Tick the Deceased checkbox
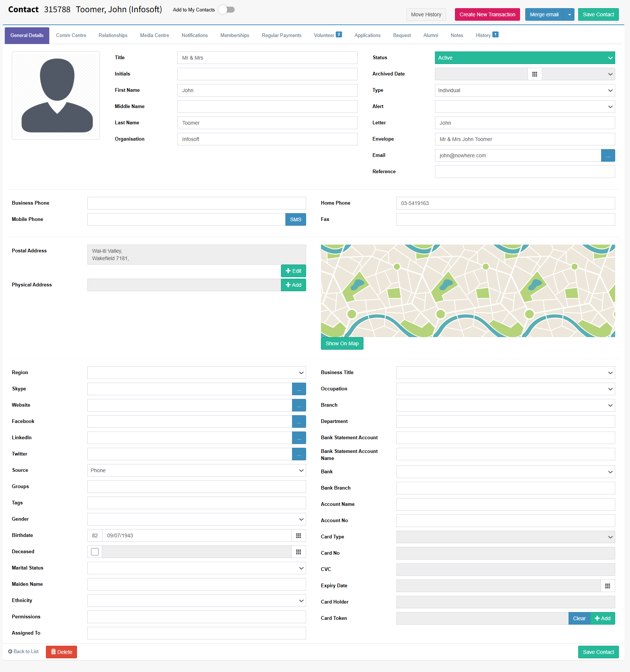Image resolution: width=630 pixels, height=672 pixels. click(95, 552)
